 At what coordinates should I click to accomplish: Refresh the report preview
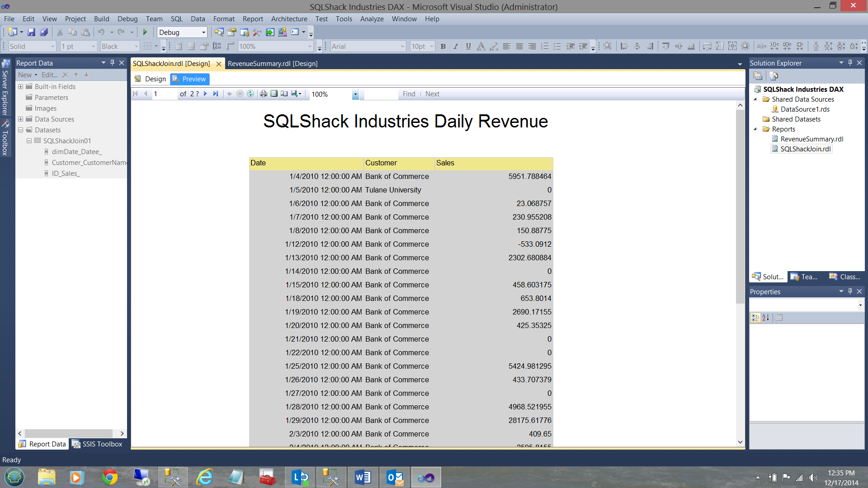250,94
